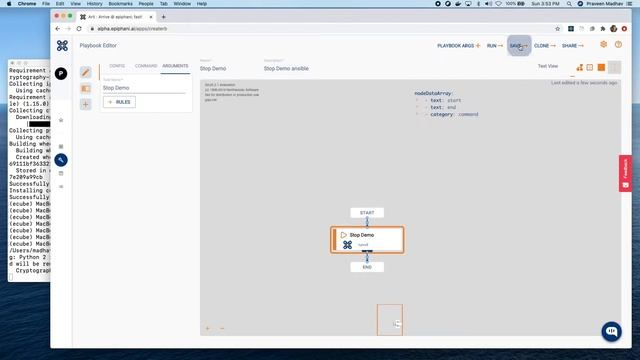Select the grid layout view icon

[x=590, y=67]
